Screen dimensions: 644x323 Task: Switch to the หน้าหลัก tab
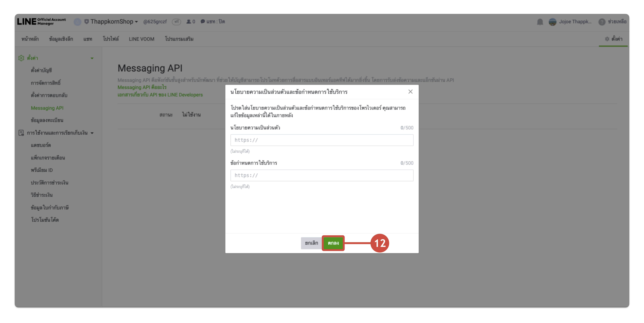(x=30, y=39)
